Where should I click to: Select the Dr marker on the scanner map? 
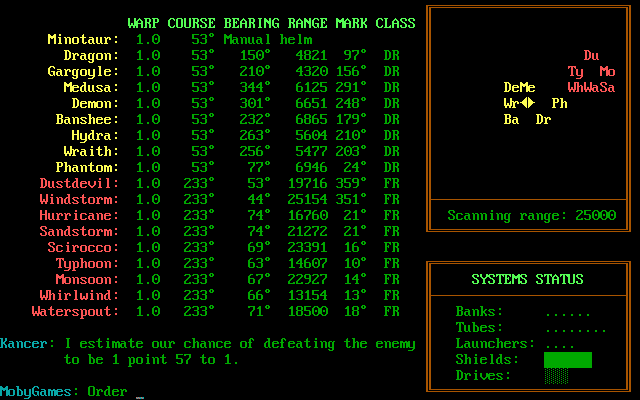(x=544, y=120)
